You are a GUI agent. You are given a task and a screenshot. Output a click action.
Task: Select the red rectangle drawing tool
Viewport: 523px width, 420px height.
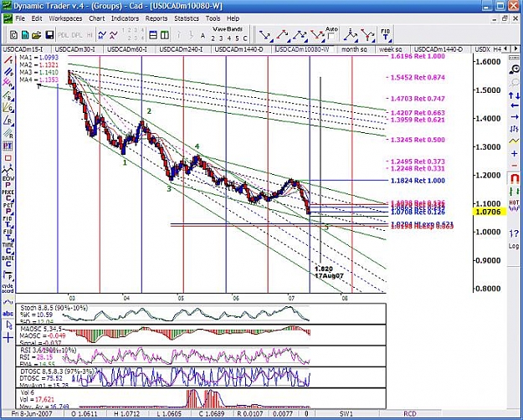pos(8,158)
